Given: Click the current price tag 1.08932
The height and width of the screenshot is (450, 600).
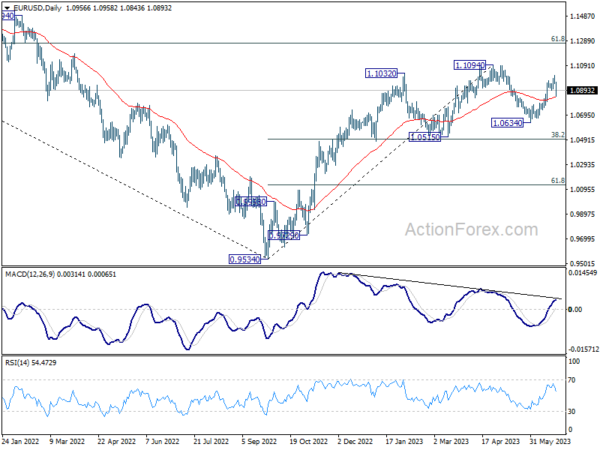Looking at the screenshot, I should (x=582, y=91).
